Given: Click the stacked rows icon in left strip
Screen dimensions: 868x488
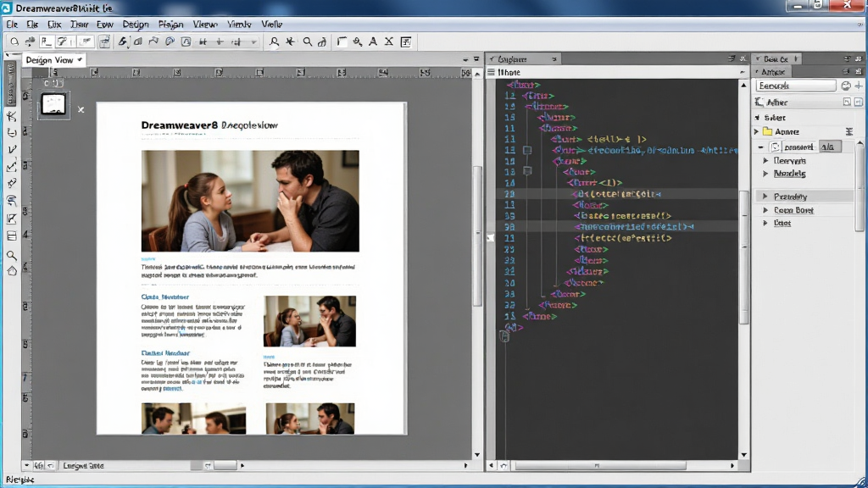Looking at the screenshot, I should pyautogui.click(x=12, y=236).
